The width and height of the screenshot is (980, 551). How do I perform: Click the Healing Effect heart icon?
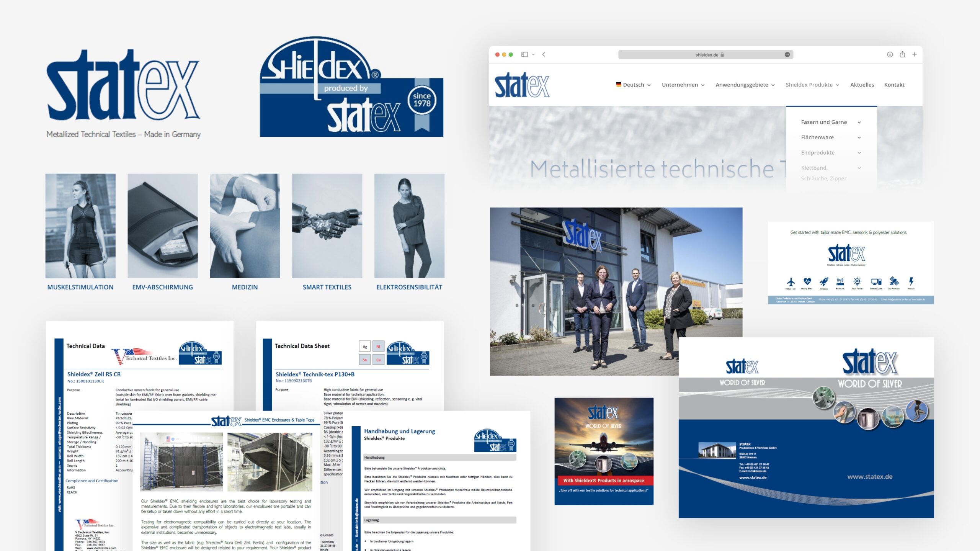807,281
